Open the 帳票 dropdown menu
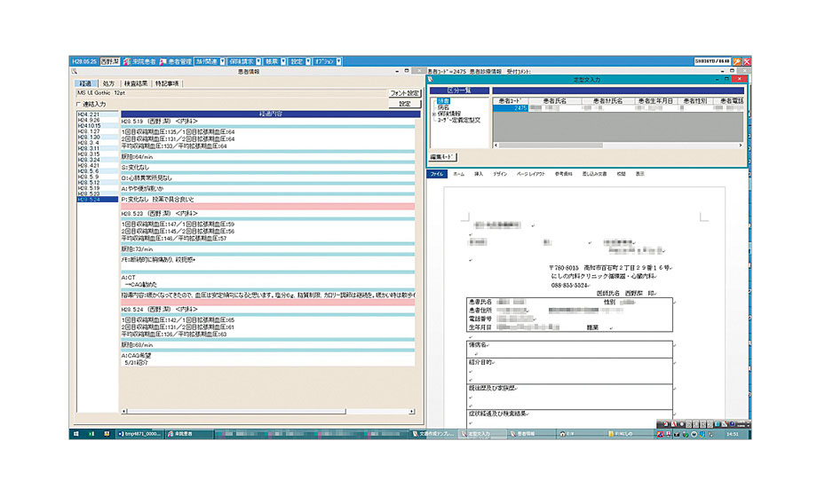Screen dimensions: 817x504 pos(283,62)
